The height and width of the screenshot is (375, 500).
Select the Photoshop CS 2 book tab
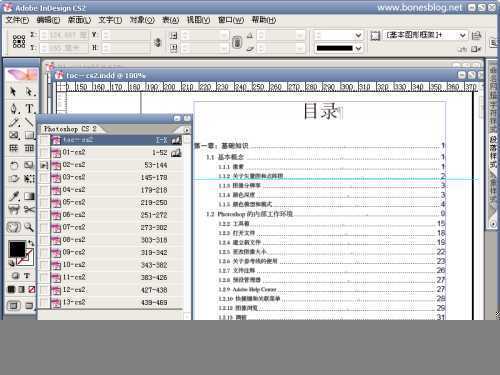(x=70, y=129)
